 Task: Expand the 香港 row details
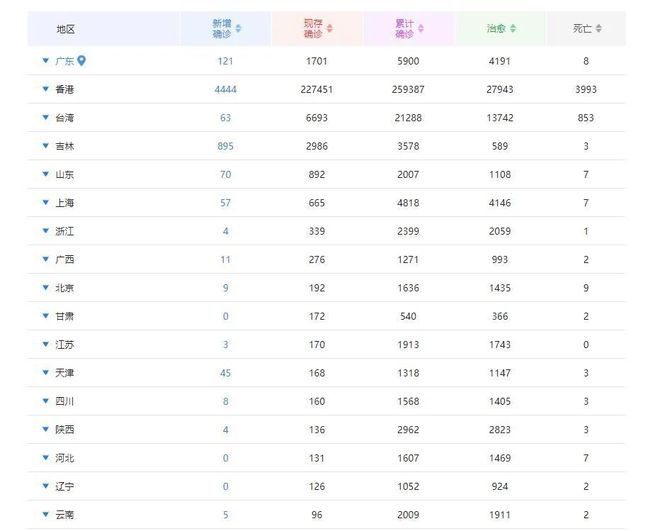[x=46, y=90]
